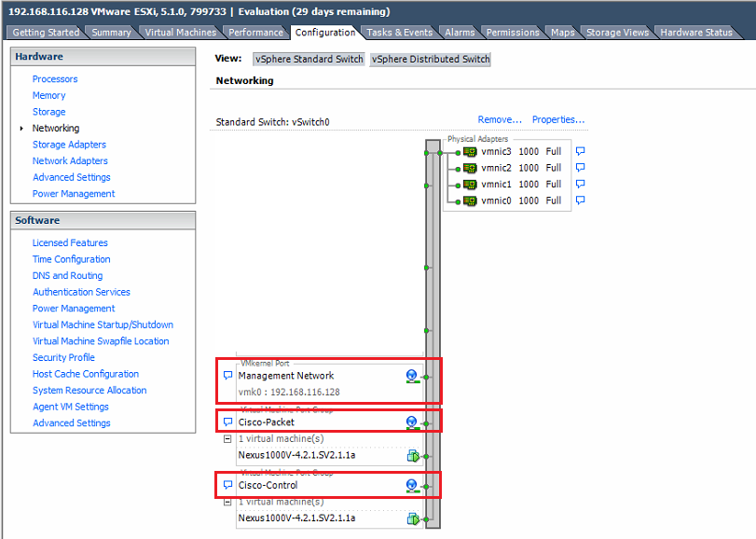
Task: Select the Configuration tab
Action: [x=325, y=33]
